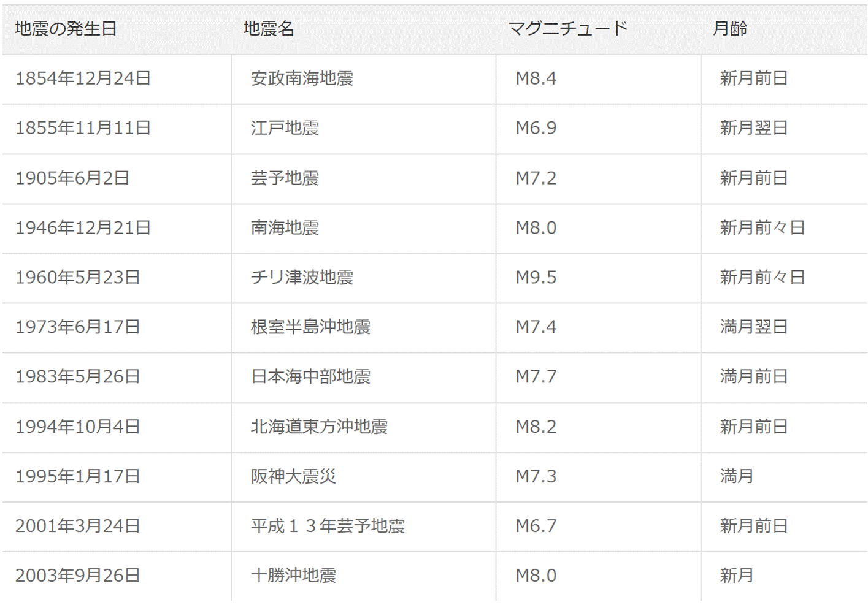Click the マグニチュード column header
The width and height of the screenshot is (868, 605).
(x=567, y=29)
